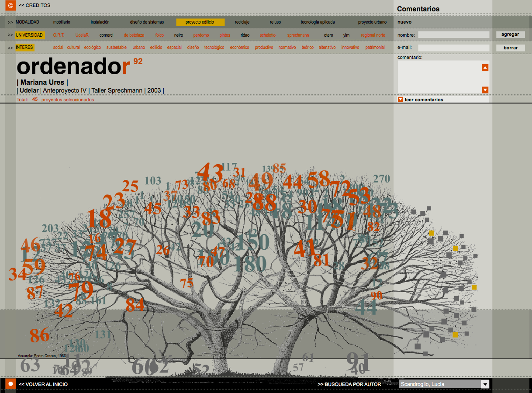Choose UdelaR university filter

tap(82, 35)
